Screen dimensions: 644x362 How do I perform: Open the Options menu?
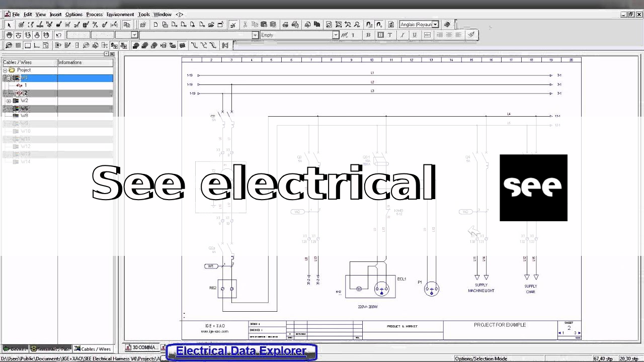[x=74, y=15]
